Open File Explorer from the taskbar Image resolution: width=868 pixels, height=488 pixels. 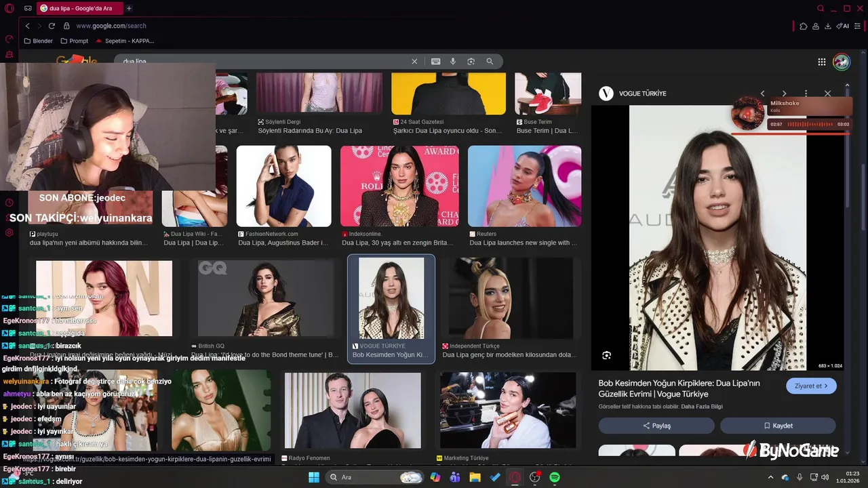click(475, 477)
